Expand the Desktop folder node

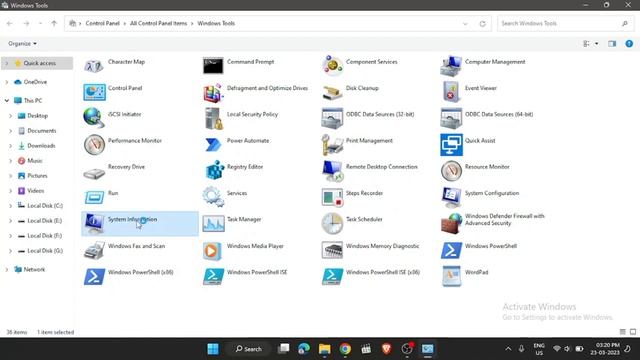tap(11, 116)
